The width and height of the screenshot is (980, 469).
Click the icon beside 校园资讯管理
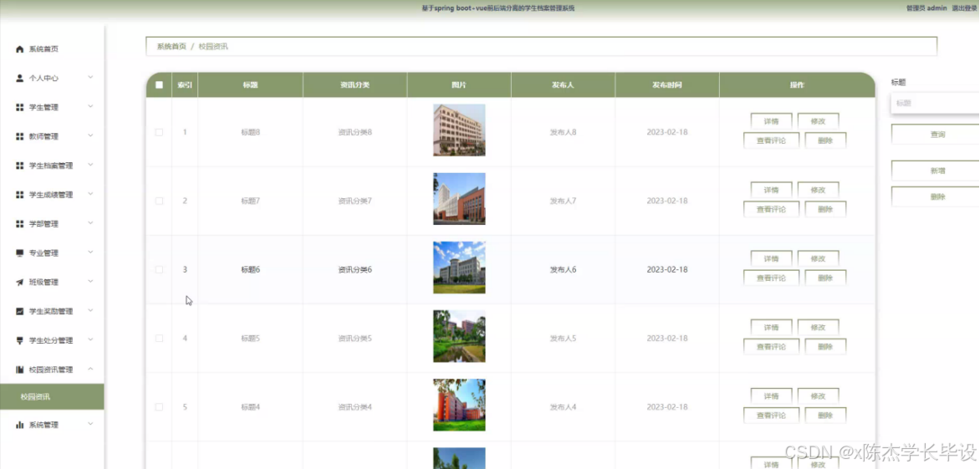point(19,370)
